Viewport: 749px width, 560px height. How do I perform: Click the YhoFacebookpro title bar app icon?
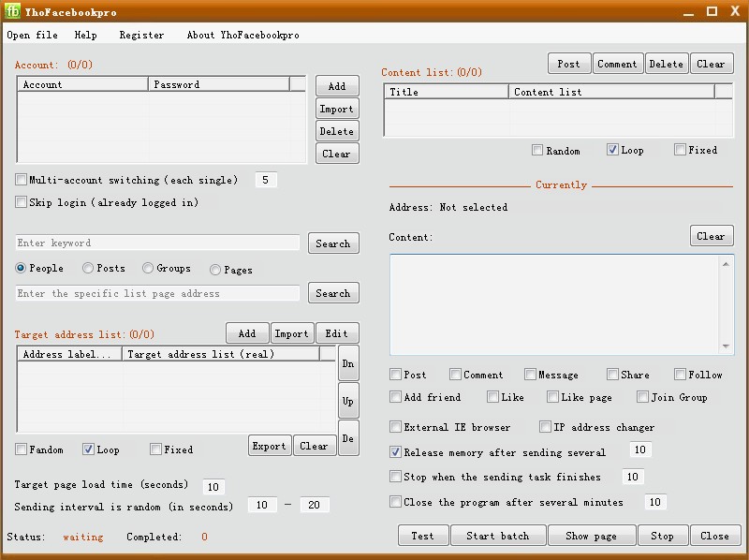pyautogui.click(x=12, y=11)
